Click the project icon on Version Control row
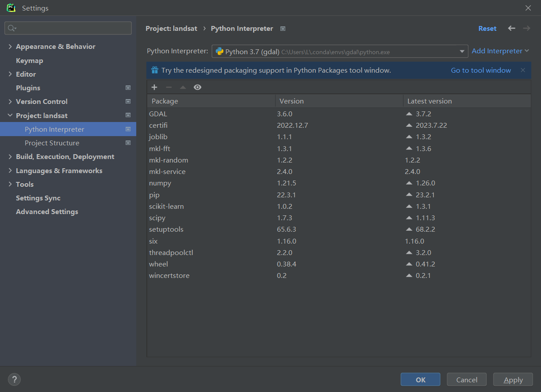 (128, 101)
